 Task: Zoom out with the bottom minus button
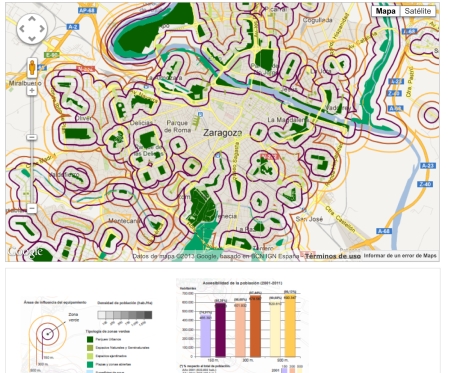(x=32, y=209)
